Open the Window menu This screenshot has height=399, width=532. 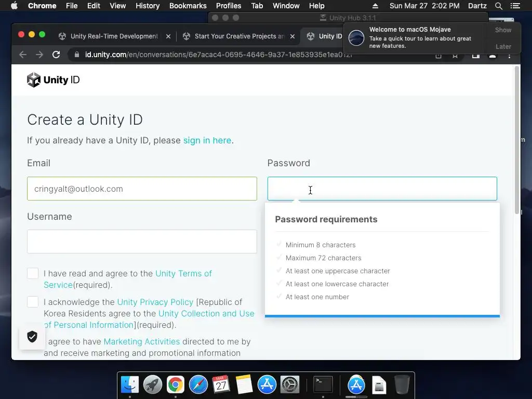[x=286, y=6]
